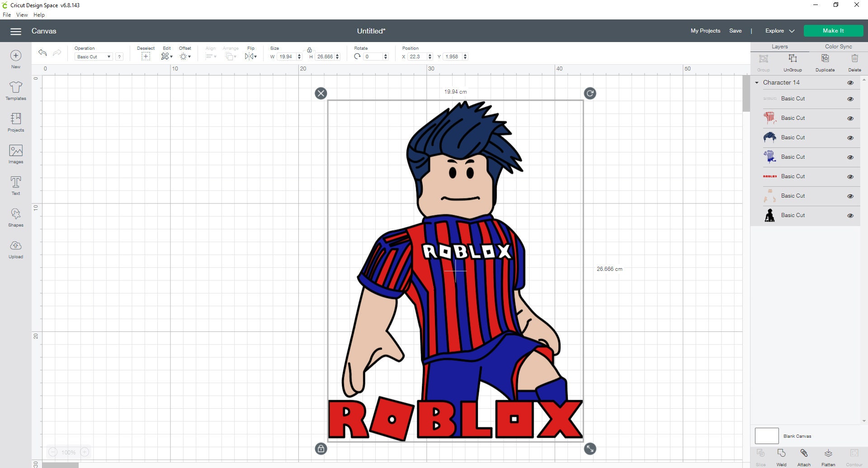Switch to the Color Sync tab

point(839,46)
